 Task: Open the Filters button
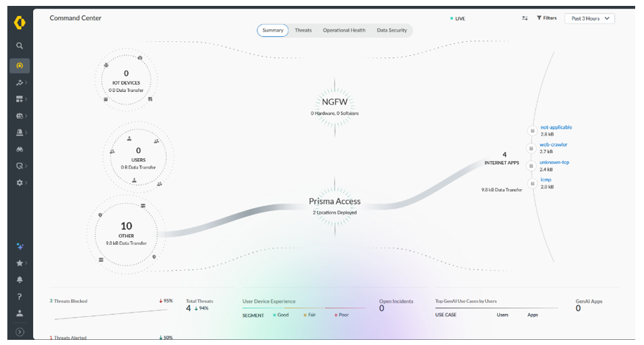546,18
